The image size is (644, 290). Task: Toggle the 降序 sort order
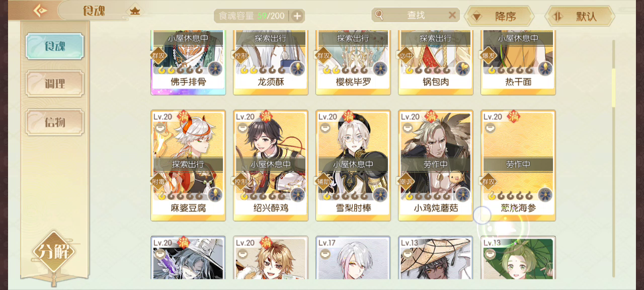coord(499,16)
